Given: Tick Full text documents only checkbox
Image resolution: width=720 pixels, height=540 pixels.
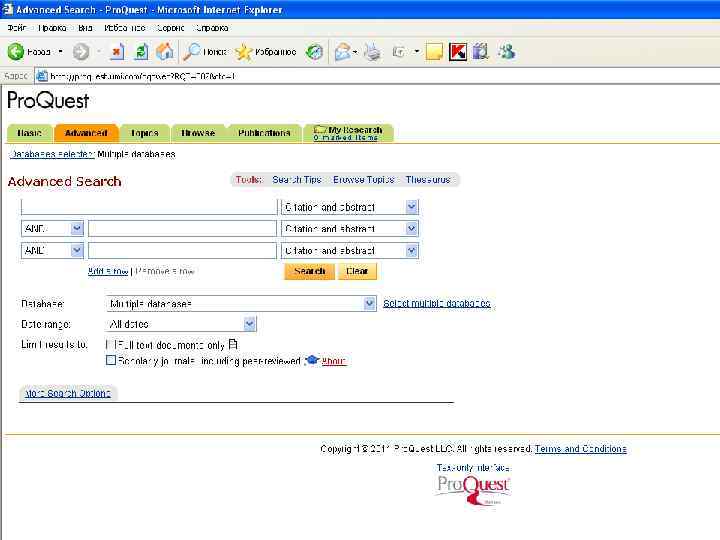Looking at the screenshot, I should (110, 344).
